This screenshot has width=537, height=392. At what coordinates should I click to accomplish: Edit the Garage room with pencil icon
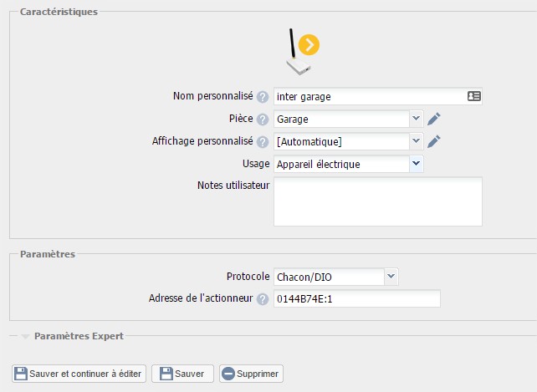433,120
